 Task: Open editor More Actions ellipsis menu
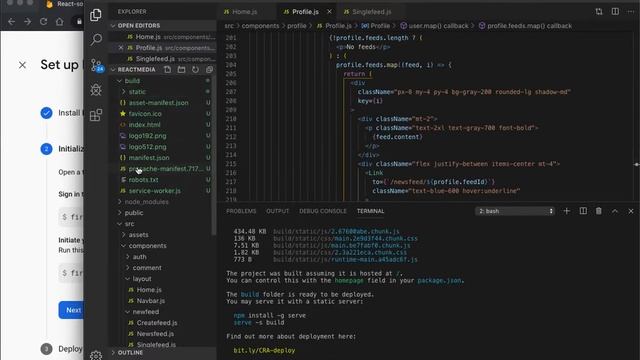tap(631, 11)
